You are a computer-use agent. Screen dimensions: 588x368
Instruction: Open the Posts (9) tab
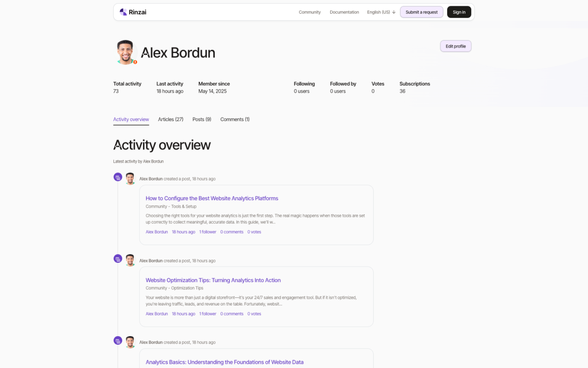click(202, 119)
